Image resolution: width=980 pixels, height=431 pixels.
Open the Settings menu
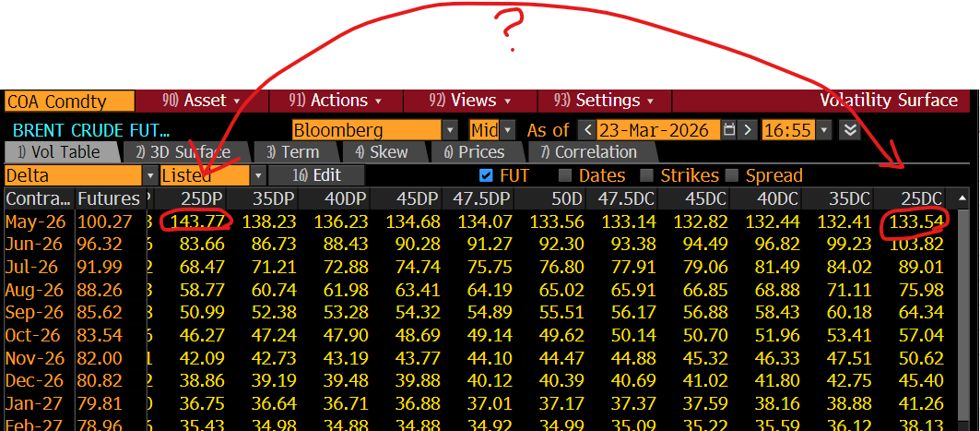click(x=604, y=101)
